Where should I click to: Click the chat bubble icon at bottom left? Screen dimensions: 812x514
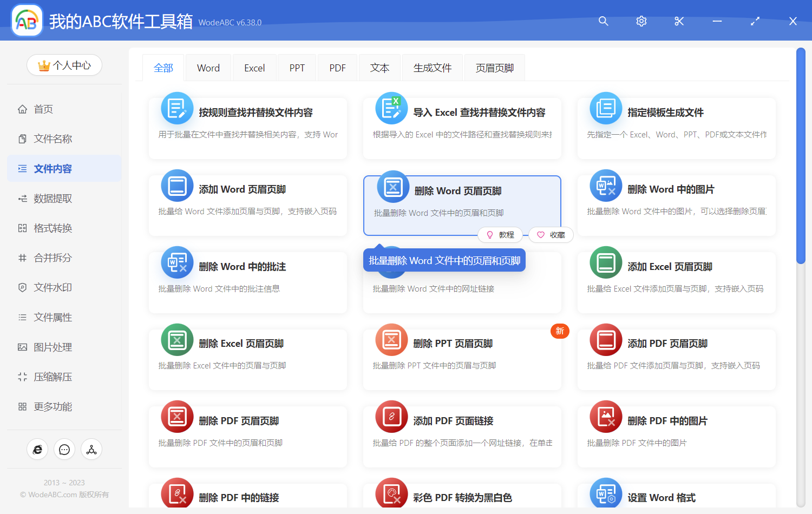(64, 449)
